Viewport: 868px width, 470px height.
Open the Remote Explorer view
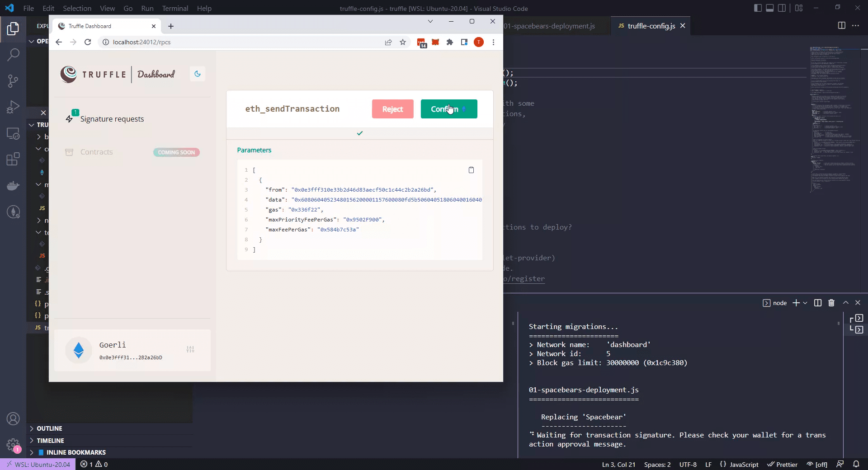pyautogui.click(x=13, y=133)
